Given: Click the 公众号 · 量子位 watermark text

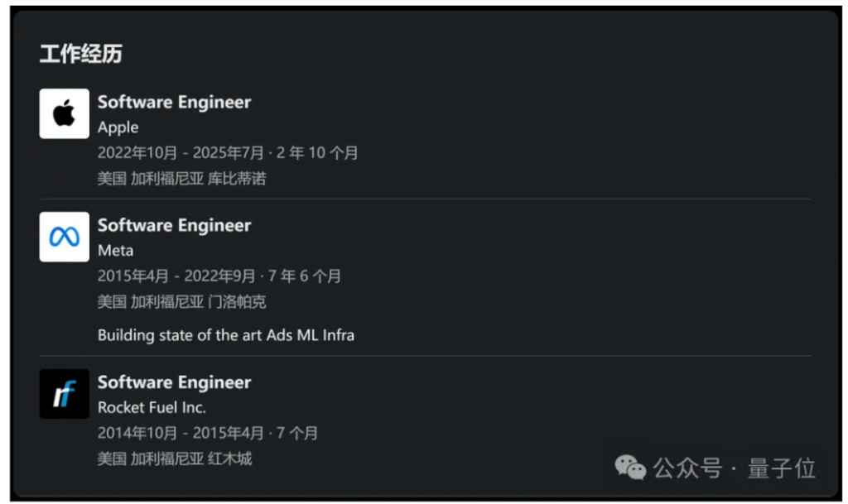Looking at the screenshot, I should (734, 468).
